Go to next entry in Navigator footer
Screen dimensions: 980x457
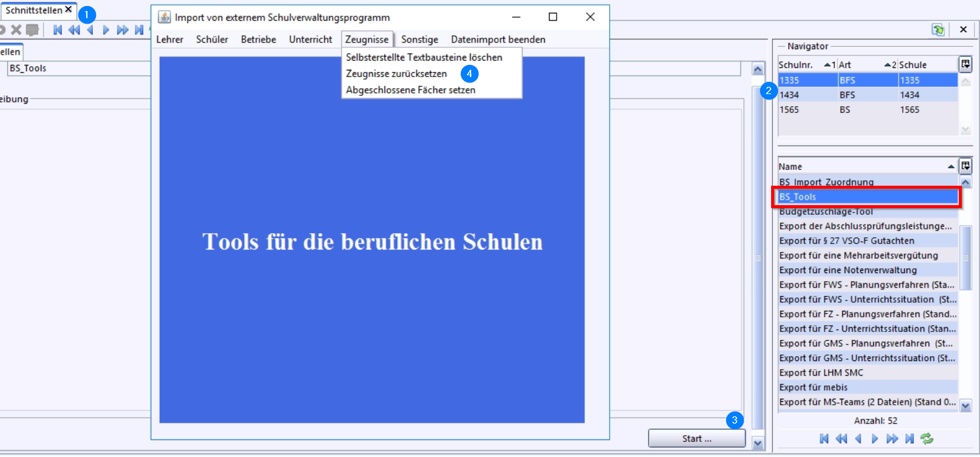[x=875, y=438]
